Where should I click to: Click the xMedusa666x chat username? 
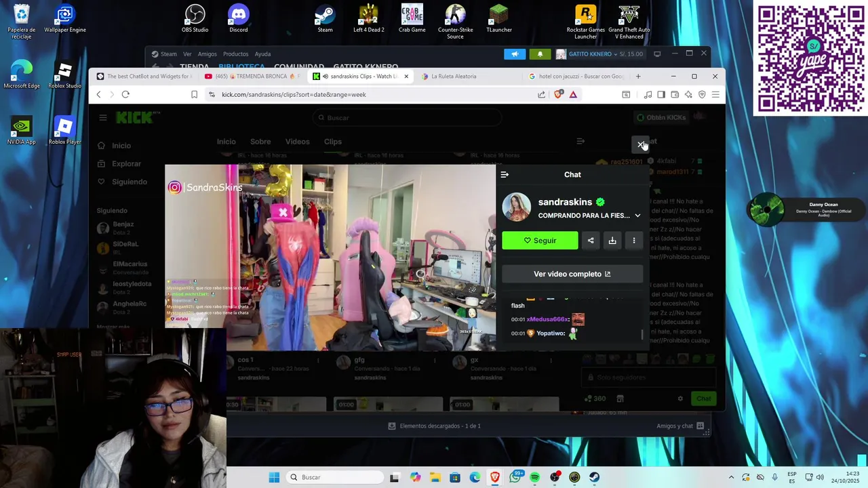(547, 319)
